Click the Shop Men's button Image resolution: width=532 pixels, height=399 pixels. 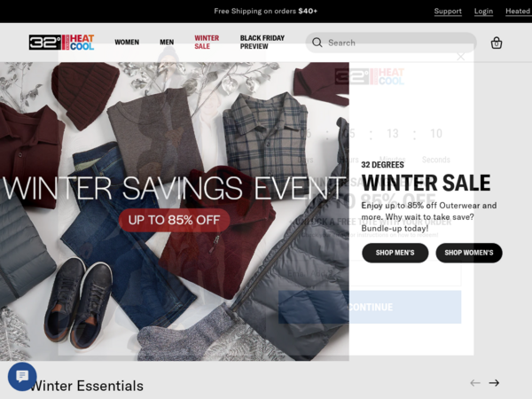395,253
